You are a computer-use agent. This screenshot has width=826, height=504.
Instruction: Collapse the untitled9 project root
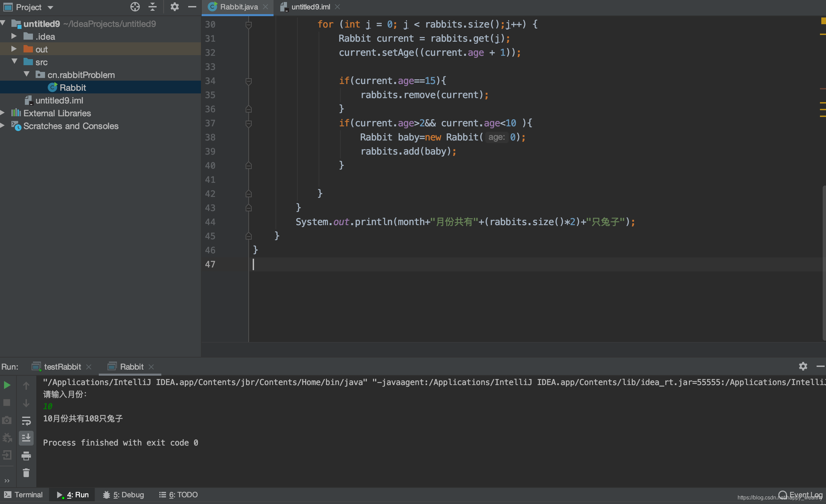click(x=4, y=24)
